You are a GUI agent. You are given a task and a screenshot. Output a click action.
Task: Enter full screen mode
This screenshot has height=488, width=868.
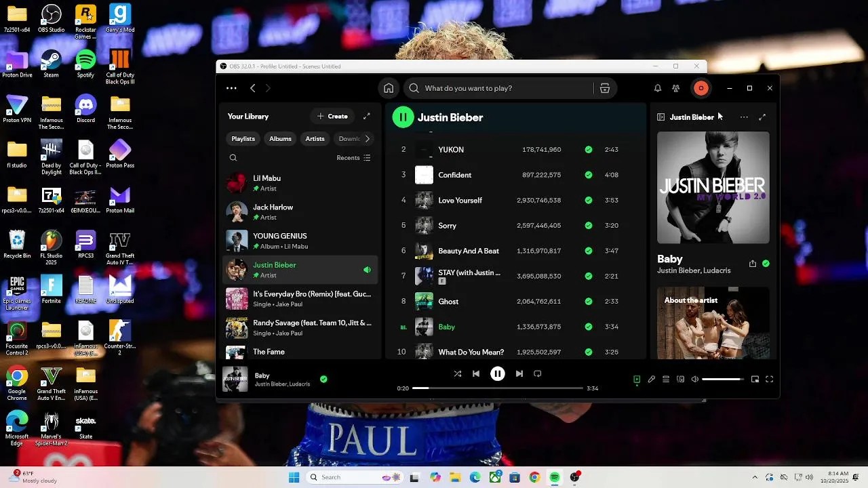tap(770, 380)
